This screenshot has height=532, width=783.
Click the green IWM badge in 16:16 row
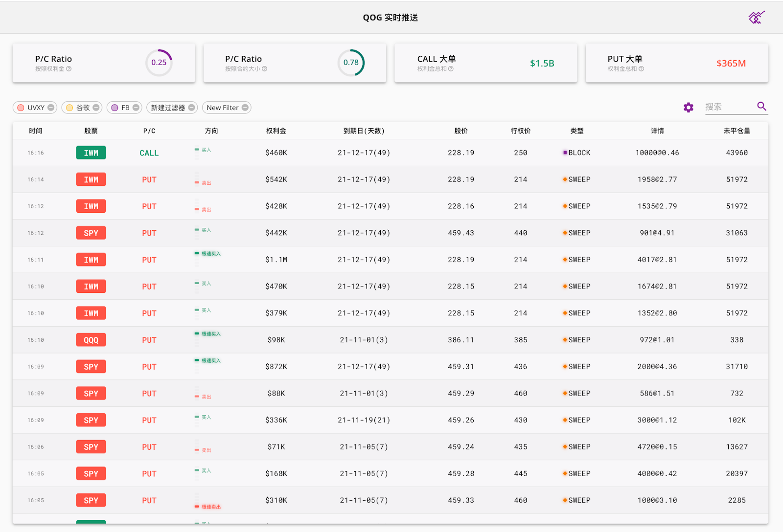(x=91, y=153)
